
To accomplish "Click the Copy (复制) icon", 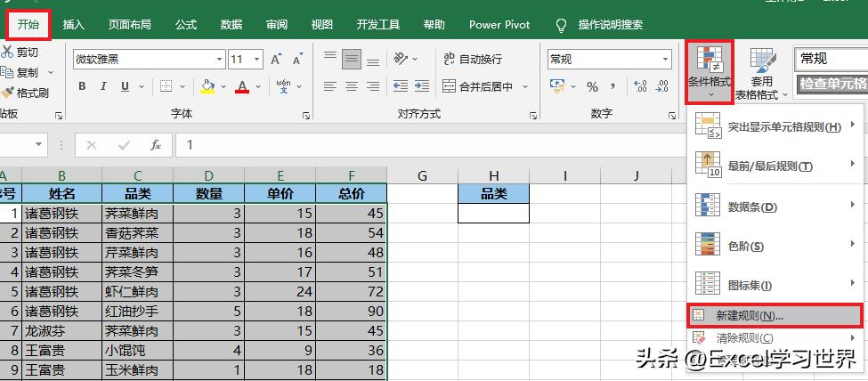I will pyautogui.click(x=7, y=72).
